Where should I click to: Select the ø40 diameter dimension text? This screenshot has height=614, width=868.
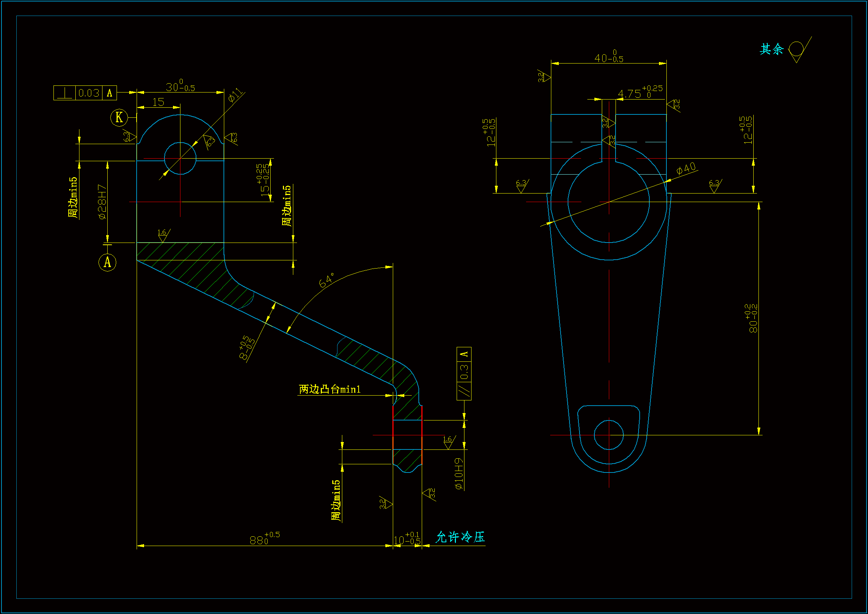coord(686,168)
